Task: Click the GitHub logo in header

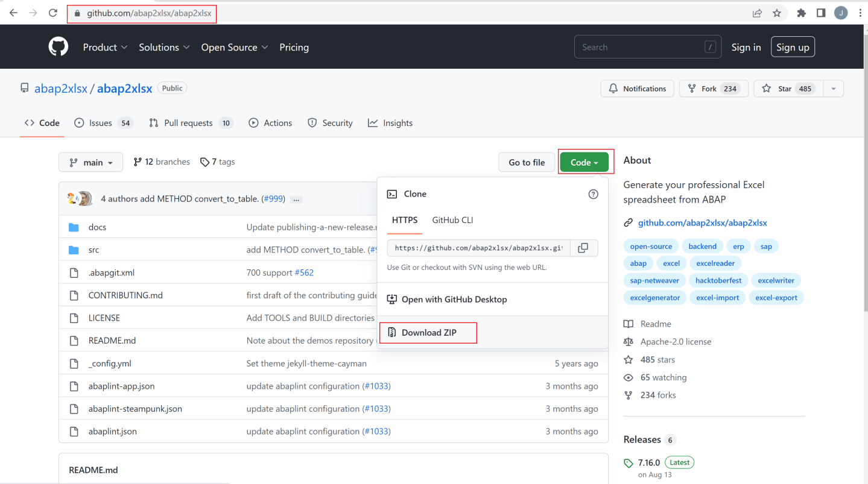Action: click(59, 47)
